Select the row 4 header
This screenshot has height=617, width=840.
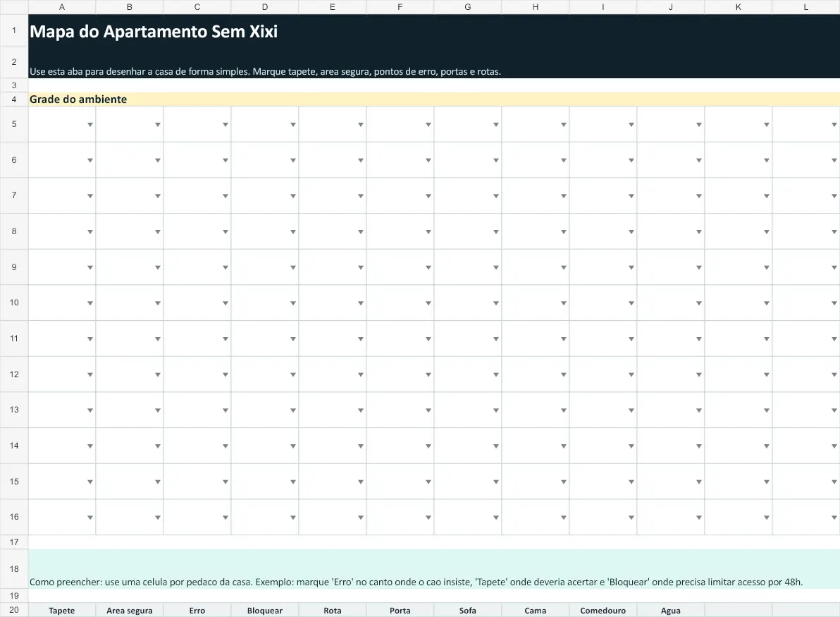[14, 99]
